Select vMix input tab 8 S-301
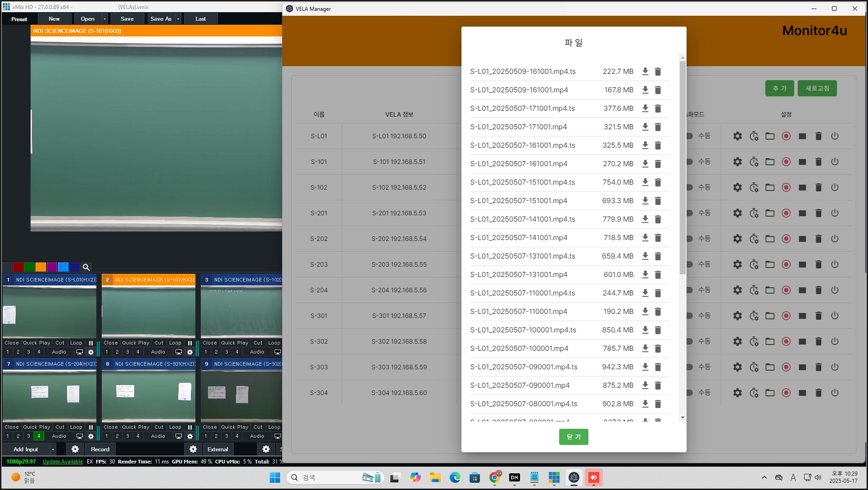 (149, 364)
